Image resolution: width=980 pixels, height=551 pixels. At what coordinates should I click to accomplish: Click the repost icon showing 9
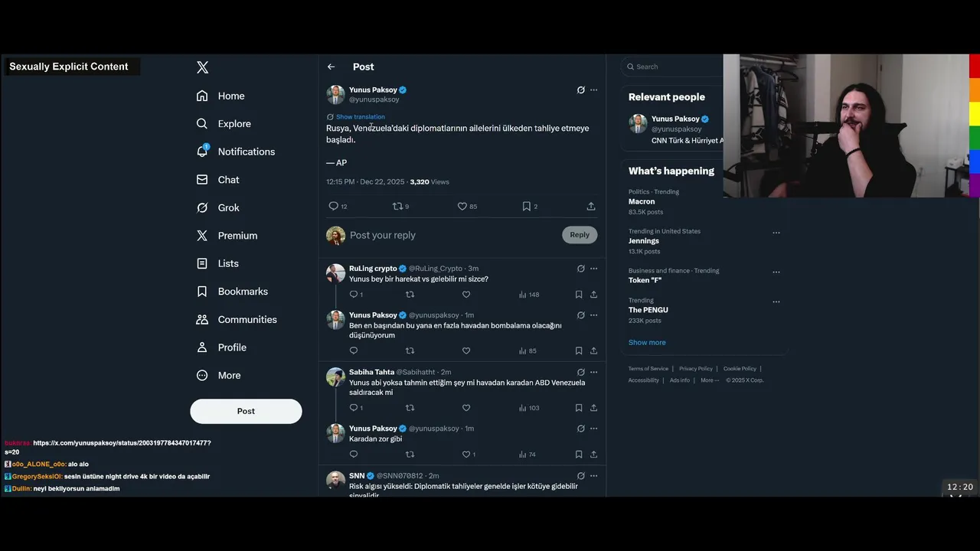tap(397, 206)
